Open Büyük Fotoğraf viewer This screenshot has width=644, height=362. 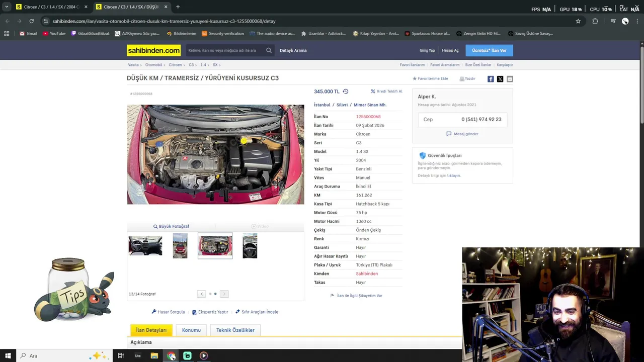click(x=171, y=226)
